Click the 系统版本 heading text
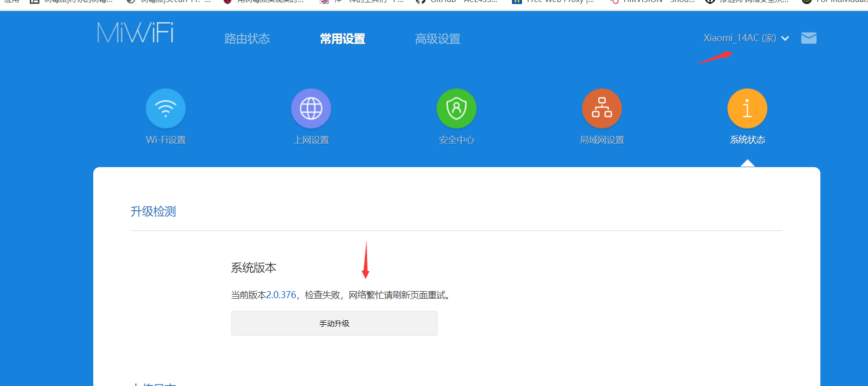Image resolution: width=868 pixels, height=386 pixels. coord(254,268)
